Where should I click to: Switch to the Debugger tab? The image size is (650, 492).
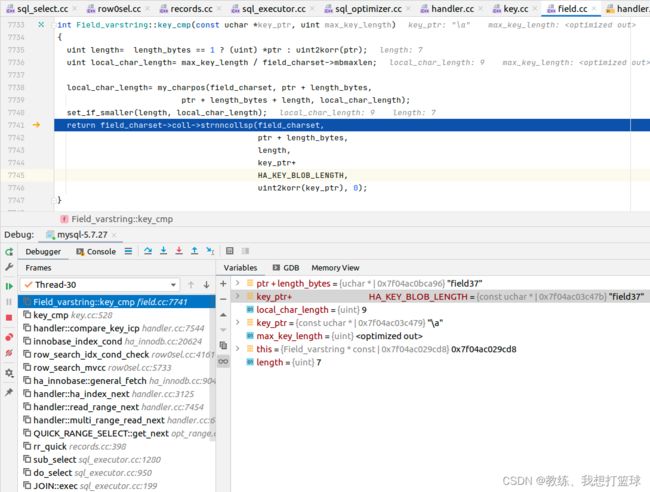click(43, 252)
